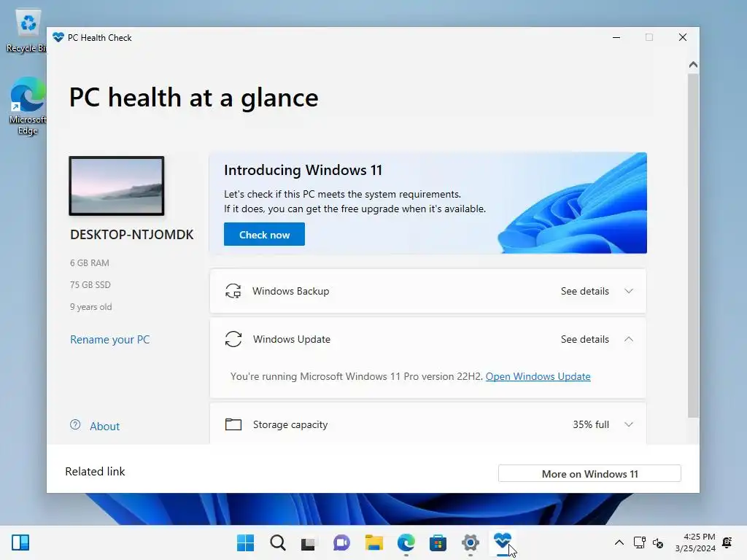Open Microsoft Edge from taskbar
This screenshot has height=560, width=747.
(x=406, y=542)
